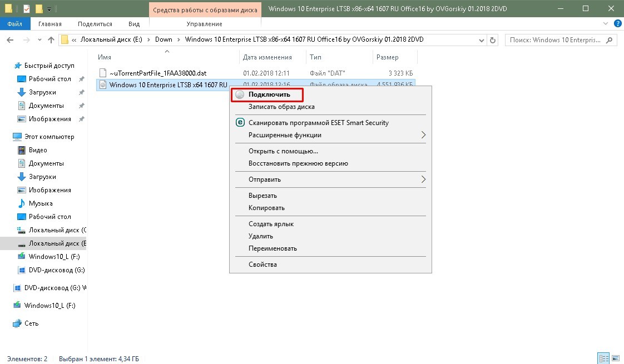The image size is (624, 364).
Task: Select Средства работы с образами диска tab
Action: pyautogui.click(x=205, y=9)
